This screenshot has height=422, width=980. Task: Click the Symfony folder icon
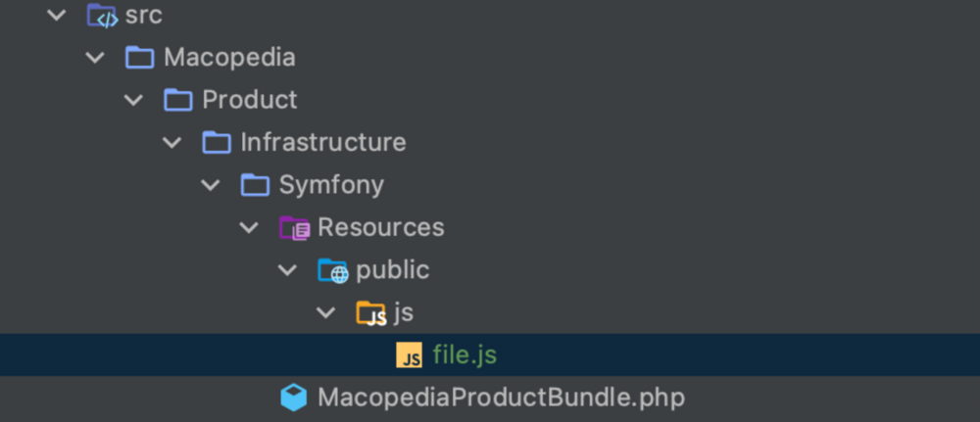[x=255, y=185]
